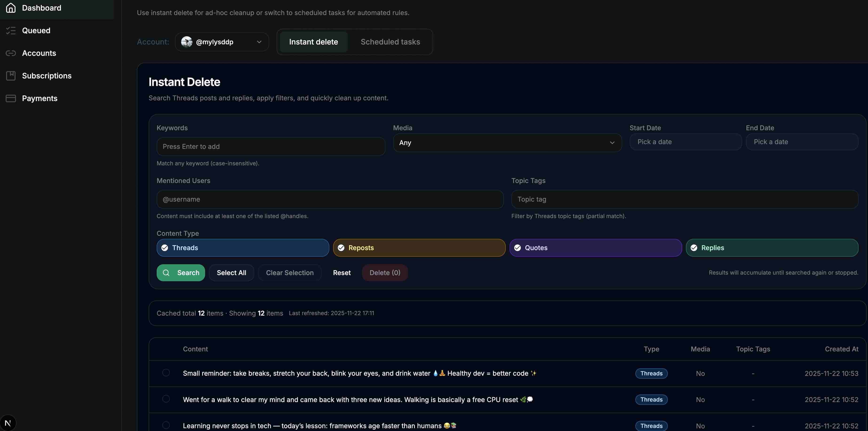Switch to the Scheduled tasks tab
Image resolution: width=868 pixels, height=431 pixels.
390,41
